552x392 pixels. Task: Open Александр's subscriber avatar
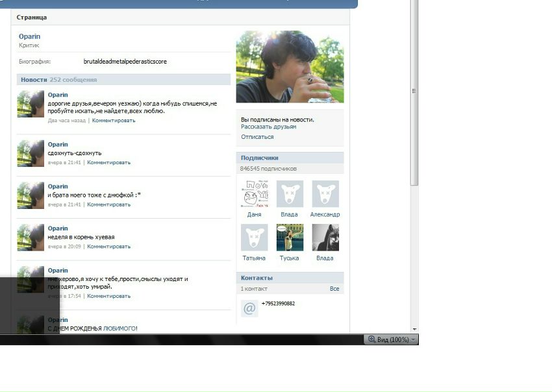(x=325, y=194)
